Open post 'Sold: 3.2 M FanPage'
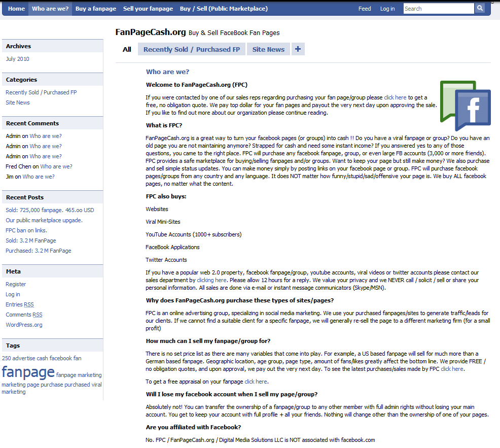500x448 pixels. pyautogui.click(x=30, y=240)
